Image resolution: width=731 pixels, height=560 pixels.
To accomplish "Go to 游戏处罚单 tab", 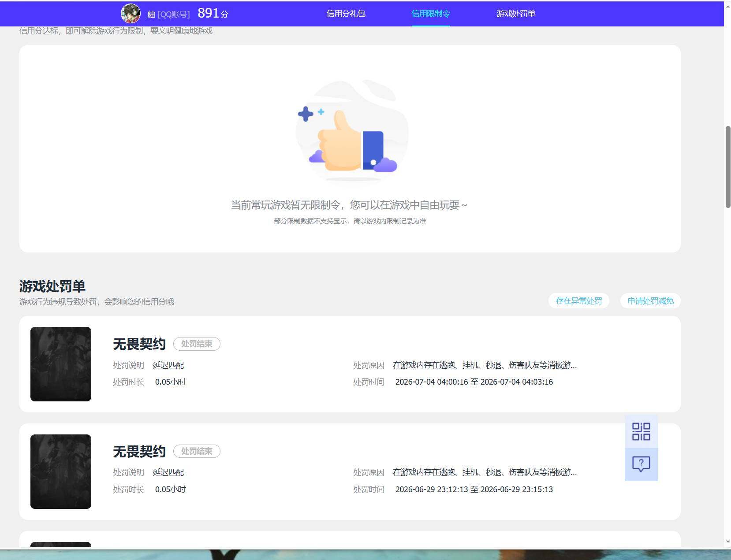I will pyautogui.click(x=516, y=14).
